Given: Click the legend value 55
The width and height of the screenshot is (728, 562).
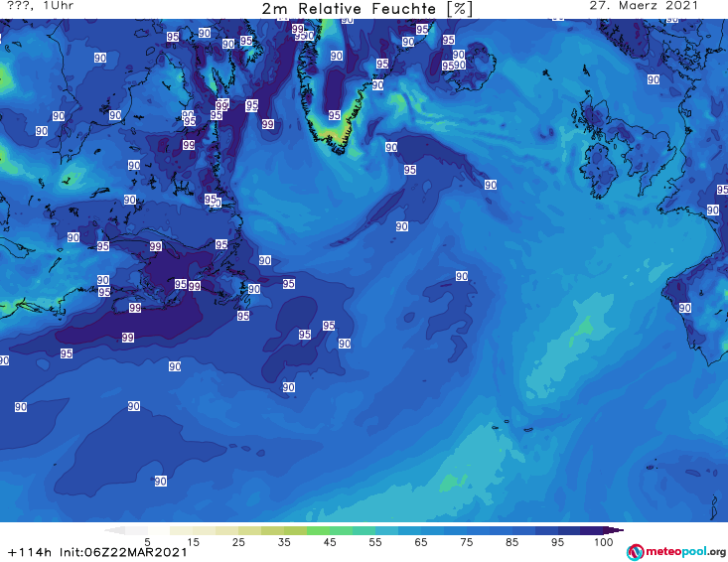Looking at the screenshot, I should click(x=375, y=542).
